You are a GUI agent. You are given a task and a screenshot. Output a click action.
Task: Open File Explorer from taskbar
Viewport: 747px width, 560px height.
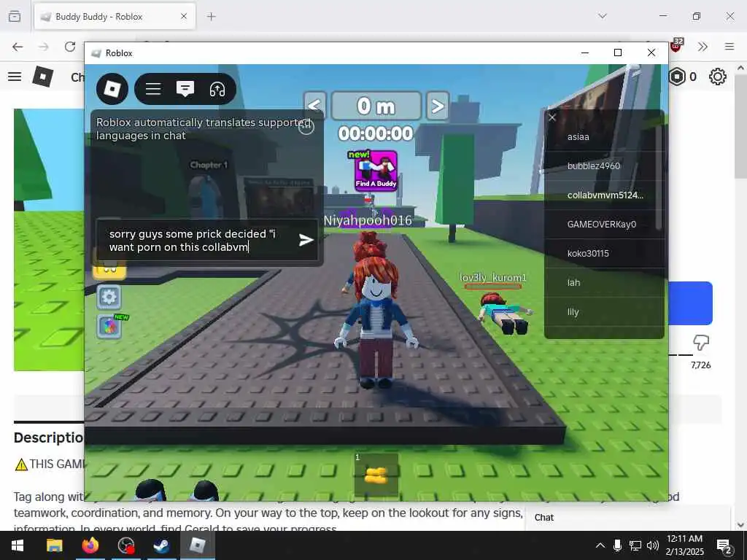click(54, 545)
